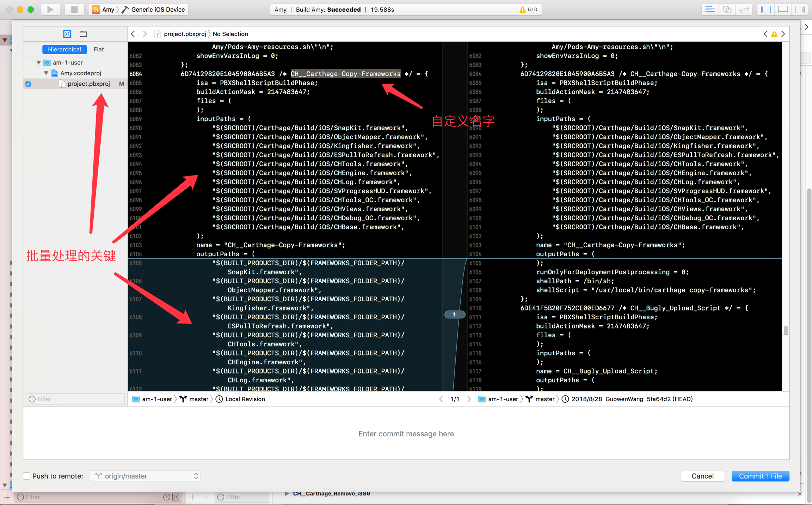812x505 pixels.
Task: Go to previous file with back arrow
Action: pyautogui.click(x=133, y=34)
